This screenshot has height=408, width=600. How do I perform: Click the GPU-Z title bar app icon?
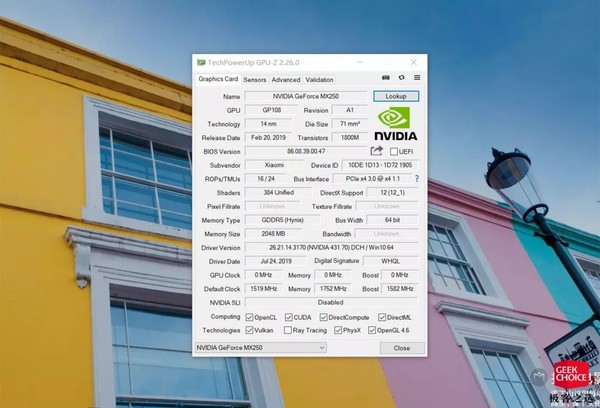point(201,62)
